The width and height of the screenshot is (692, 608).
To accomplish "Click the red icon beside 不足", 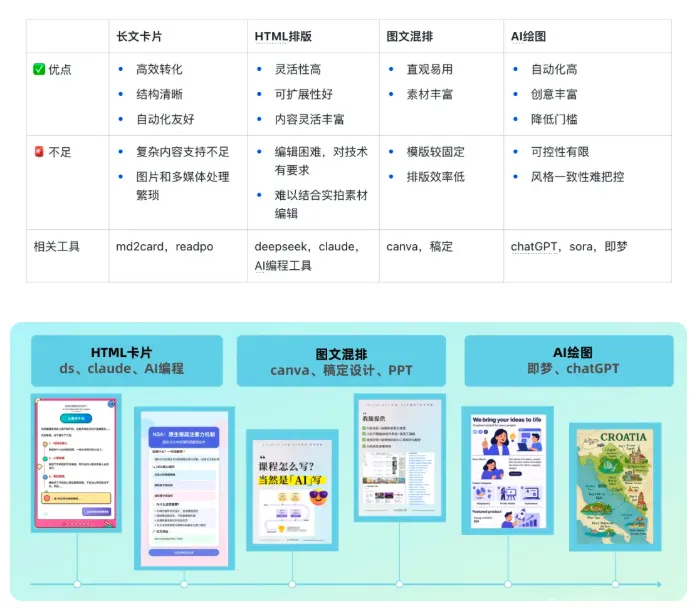I will click(x=39, y=152).
